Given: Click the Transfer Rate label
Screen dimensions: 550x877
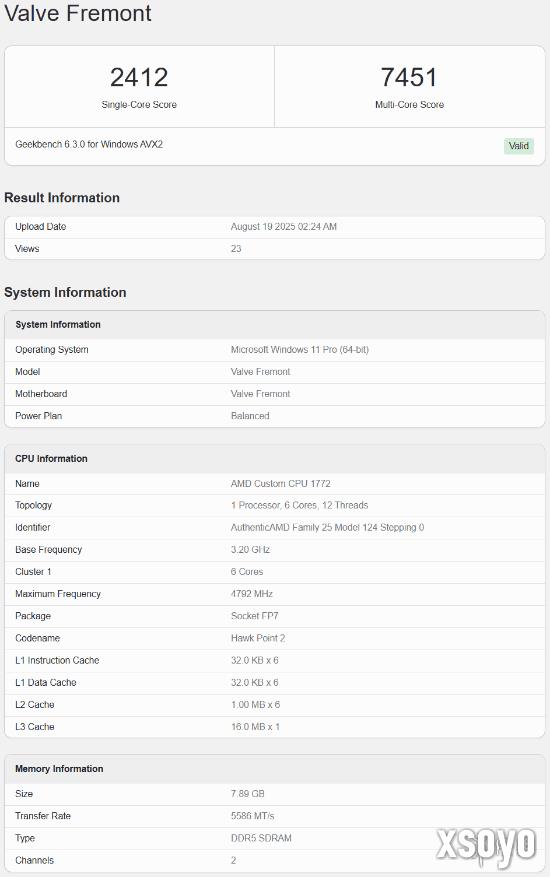Looking at the screenshot, I should click(43, 816).
